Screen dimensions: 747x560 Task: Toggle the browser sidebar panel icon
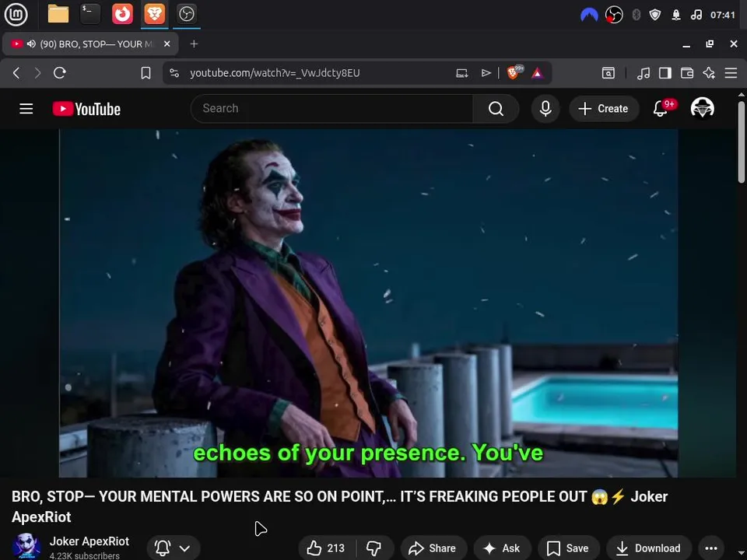pos(665,73)
